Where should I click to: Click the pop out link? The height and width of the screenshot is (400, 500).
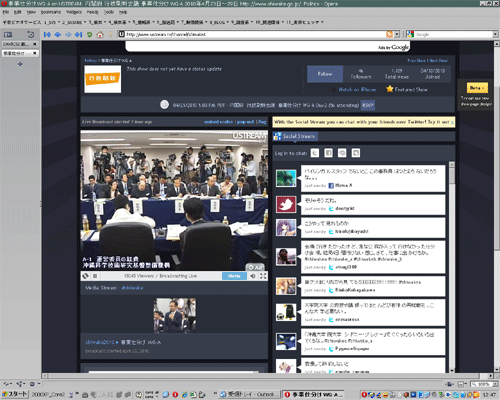click(x=245, y=122)
